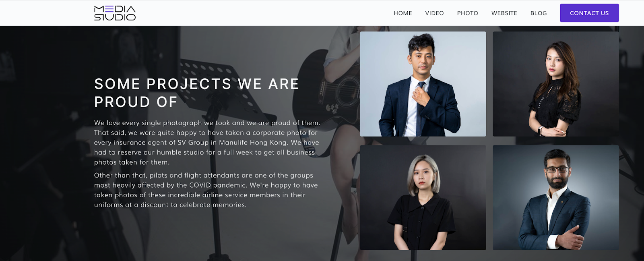644x261 pixels.
Task: Open photo of man adjusting tie
Action: pos(423,84)
